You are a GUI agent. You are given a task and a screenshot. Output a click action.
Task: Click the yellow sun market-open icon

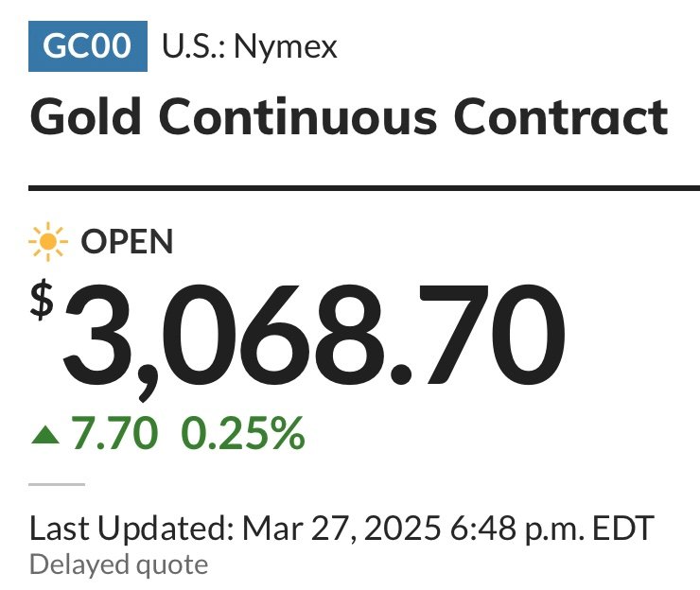pos(48,241)
